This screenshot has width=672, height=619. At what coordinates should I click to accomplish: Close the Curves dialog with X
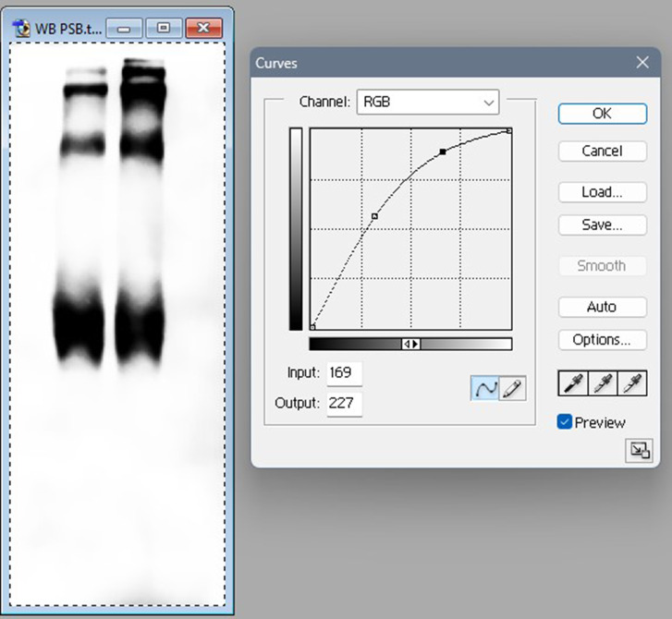point(643,63)
